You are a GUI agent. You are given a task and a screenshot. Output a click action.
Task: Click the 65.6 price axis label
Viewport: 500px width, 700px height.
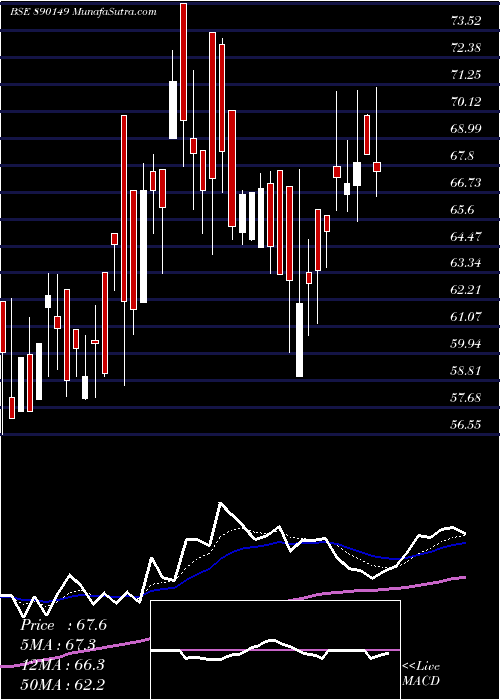(462, 209)
